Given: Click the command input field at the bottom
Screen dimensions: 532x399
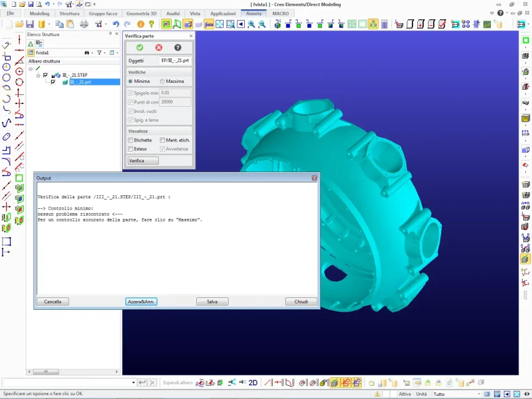Looking at the screenshot, I should [x=67, y=383].
